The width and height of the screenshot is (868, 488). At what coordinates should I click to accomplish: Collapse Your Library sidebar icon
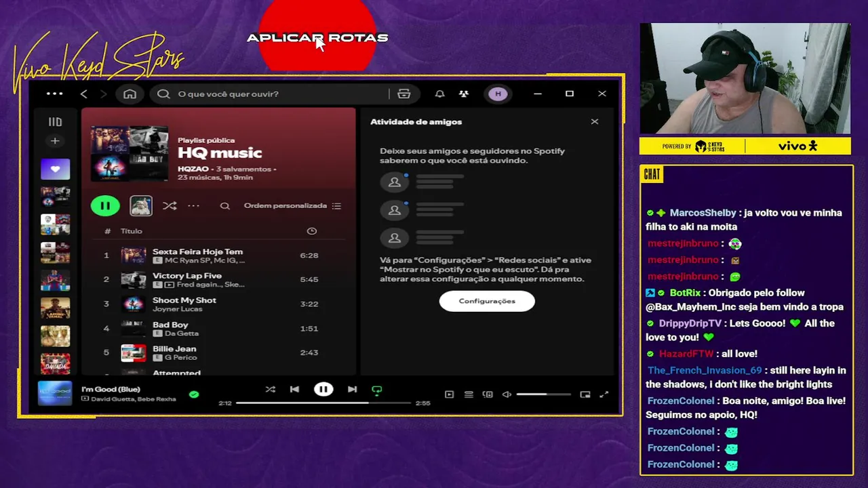coord(55,122)
